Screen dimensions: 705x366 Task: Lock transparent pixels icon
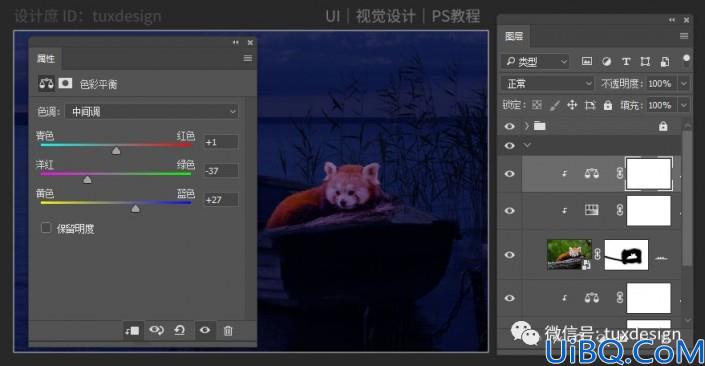537,105
